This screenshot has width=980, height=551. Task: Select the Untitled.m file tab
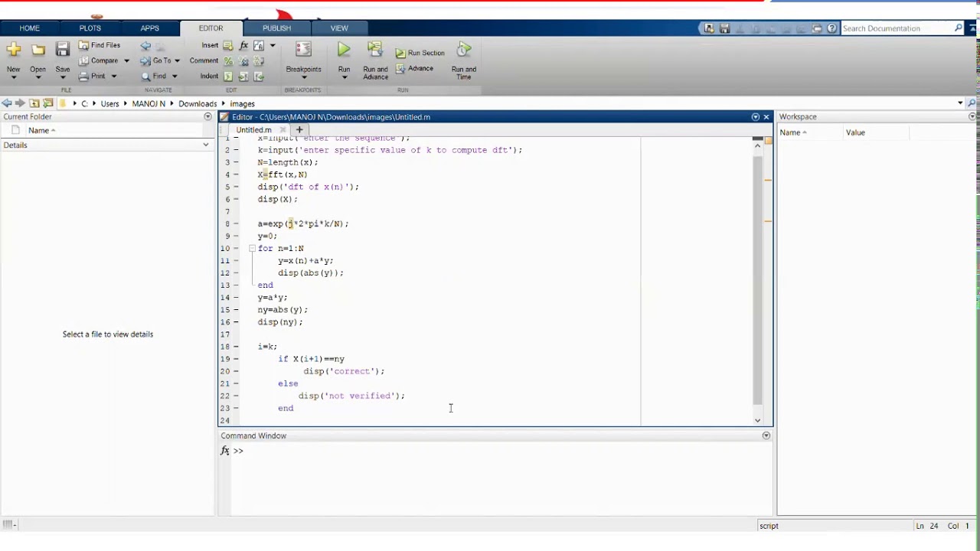pyautogui.click(x=253, y=130)
